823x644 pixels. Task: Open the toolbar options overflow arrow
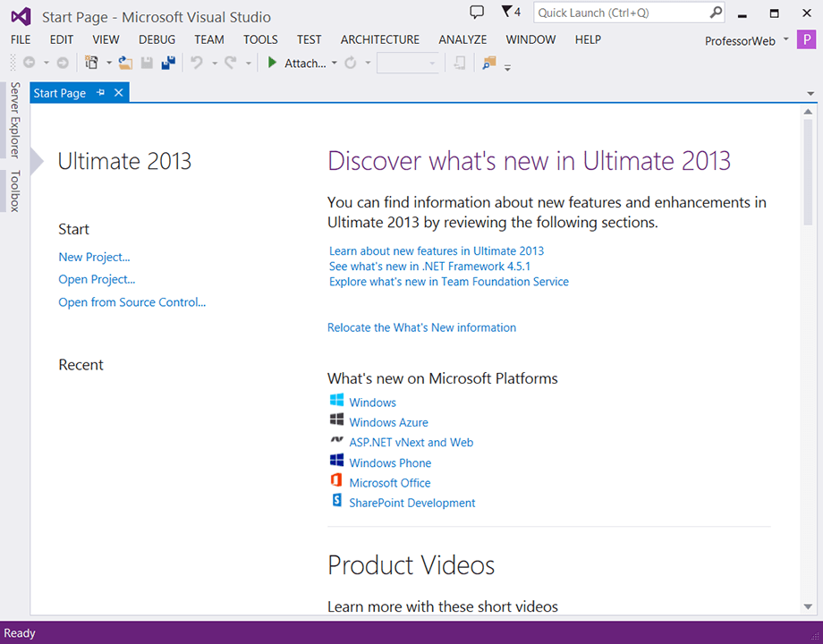click(x=507, y=67)
